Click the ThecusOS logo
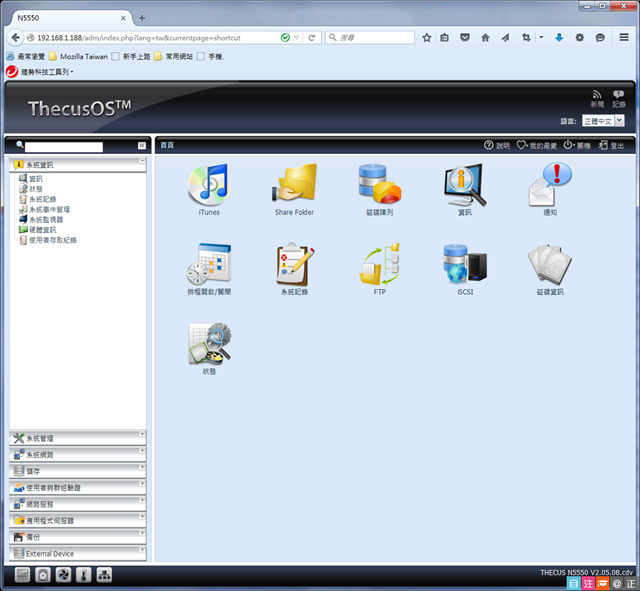 [80, 109]
